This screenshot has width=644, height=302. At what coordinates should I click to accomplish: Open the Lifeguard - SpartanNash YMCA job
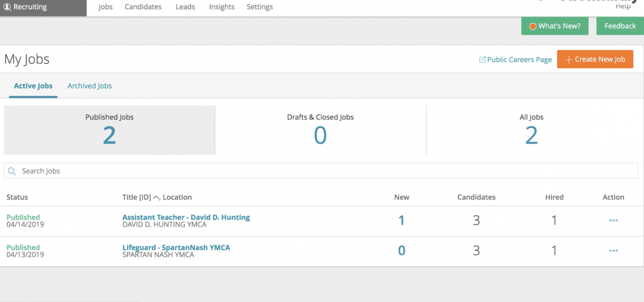point(176,247)
